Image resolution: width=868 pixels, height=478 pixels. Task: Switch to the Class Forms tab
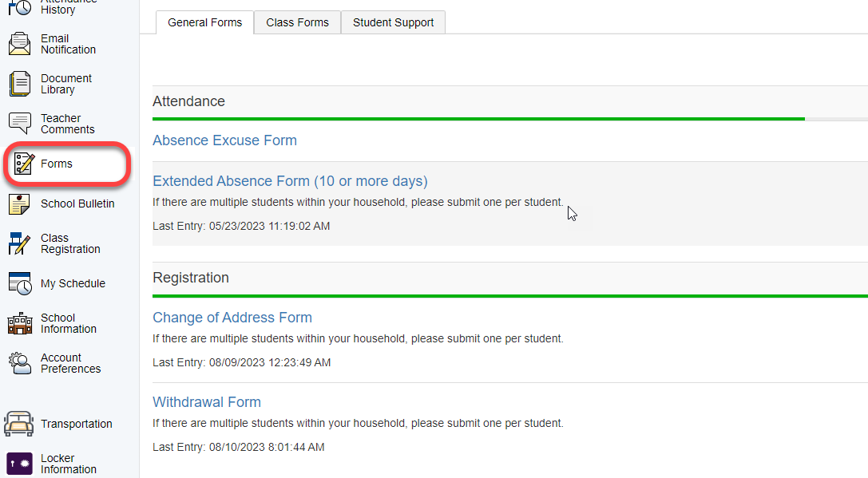coord(297,22)
